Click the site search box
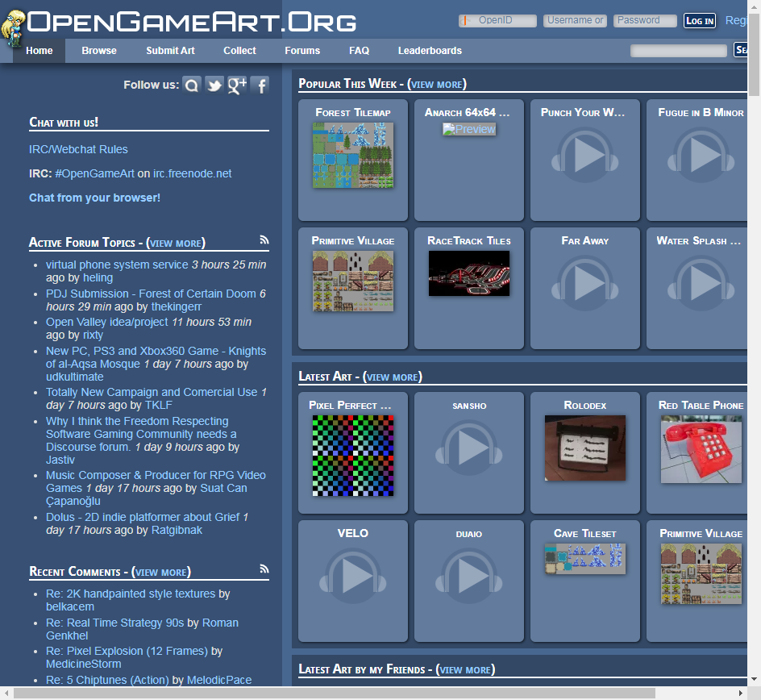This screenshot has width=761, height=700. click(x=678, y=51)
